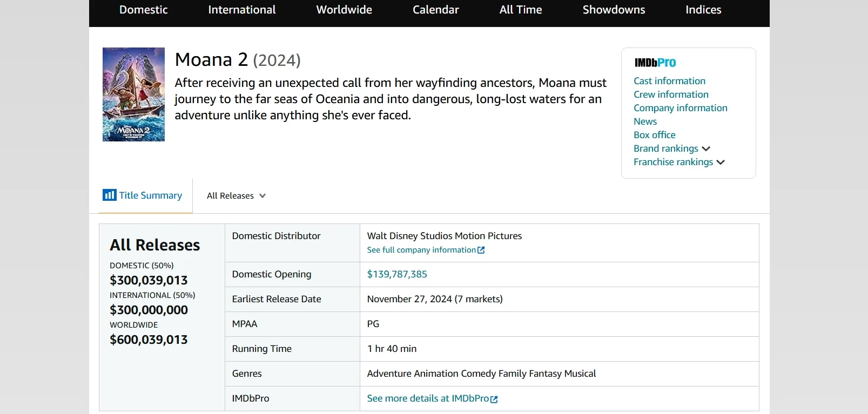Expand the Brand rankings chevron
This screenshot has width=868, height=414.
point(706,148)
